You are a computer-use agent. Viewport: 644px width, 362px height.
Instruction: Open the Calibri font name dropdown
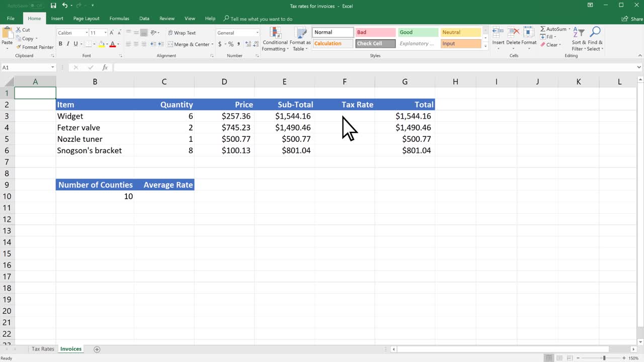pyautogui.click(x=87, y=33)
